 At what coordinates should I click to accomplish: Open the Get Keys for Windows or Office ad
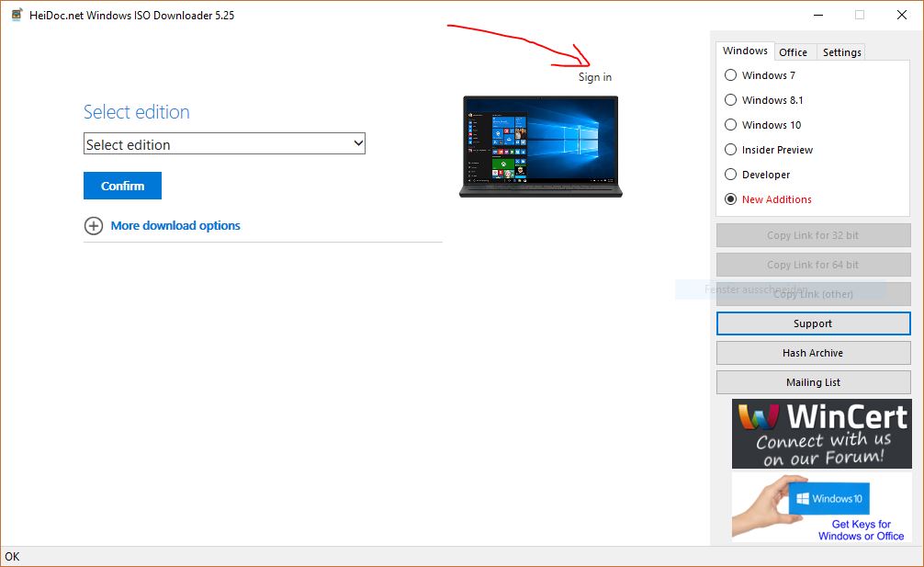pos(821,507)
